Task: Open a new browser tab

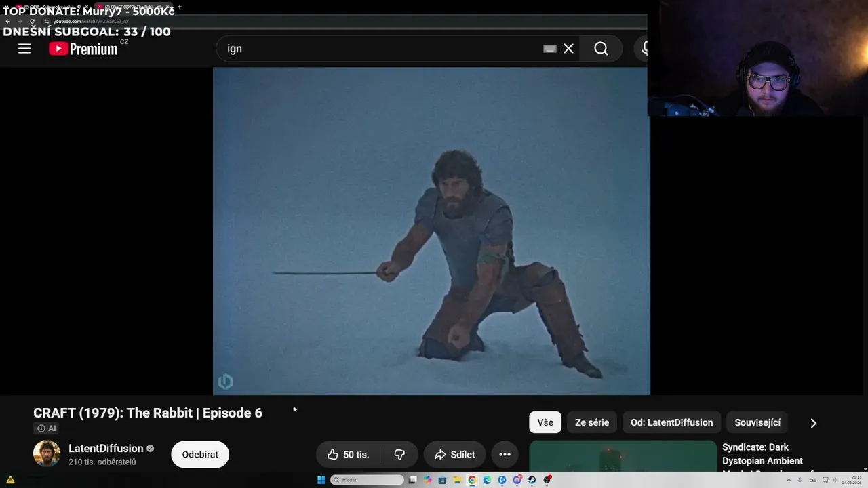Action: [180, 7]
